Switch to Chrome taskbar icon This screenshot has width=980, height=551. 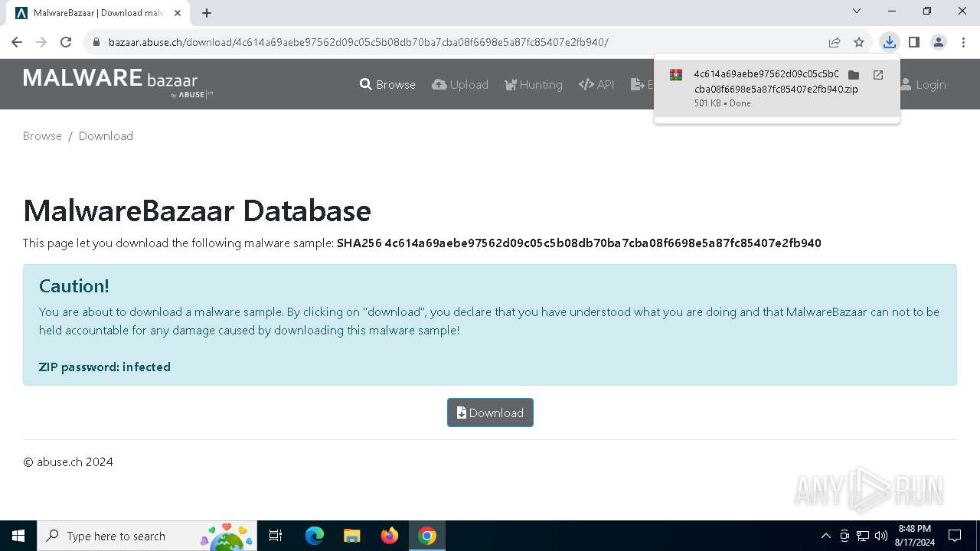pyautogui.click(x=427, y=536)
